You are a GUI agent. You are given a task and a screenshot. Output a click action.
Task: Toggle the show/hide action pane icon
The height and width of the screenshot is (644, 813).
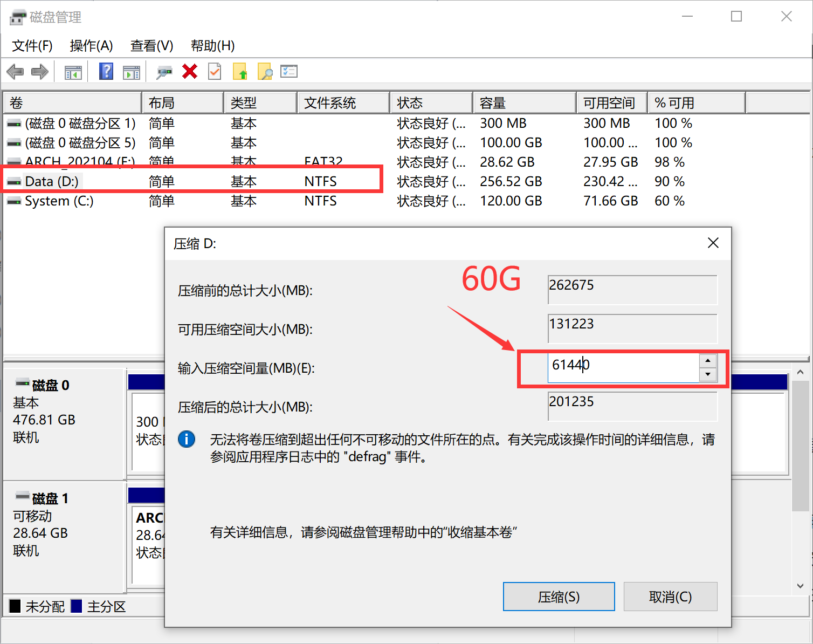(x=131, y=72)
